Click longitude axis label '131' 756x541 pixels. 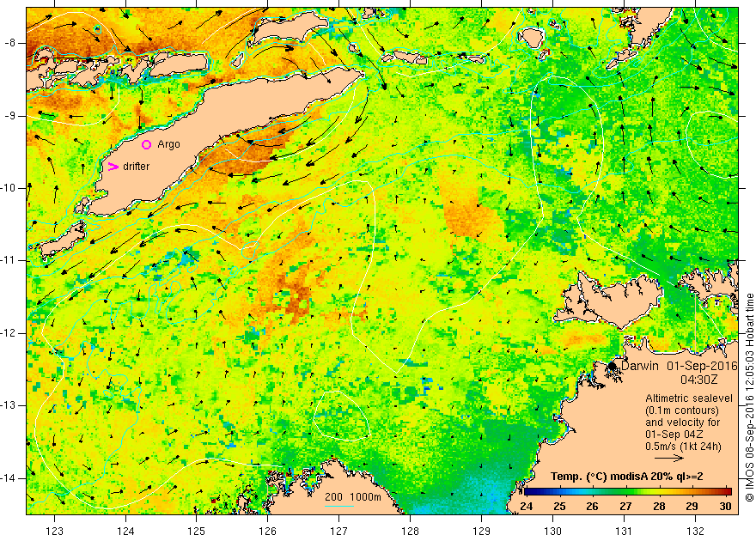pyautogui.click(x=624, y=531)
